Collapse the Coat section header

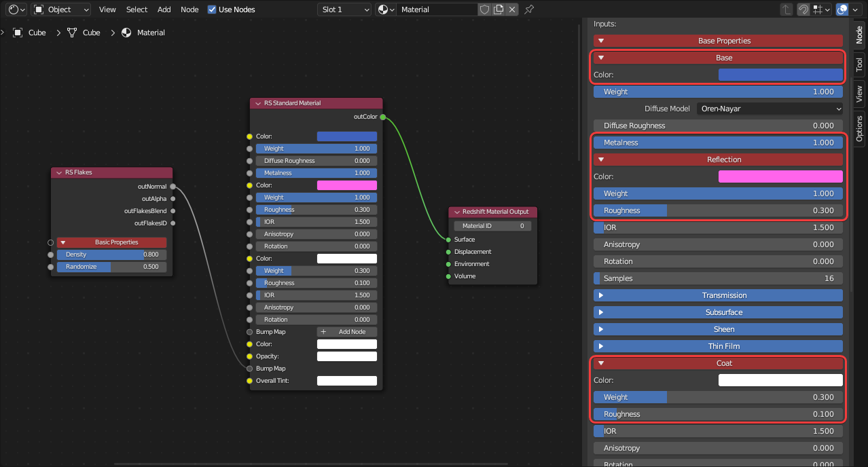click(x=718, y=363)
